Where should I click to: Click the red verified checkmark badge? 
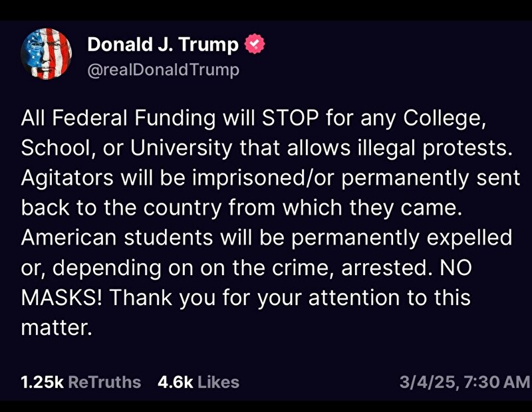pyautogui.click(x=255, y=44)
